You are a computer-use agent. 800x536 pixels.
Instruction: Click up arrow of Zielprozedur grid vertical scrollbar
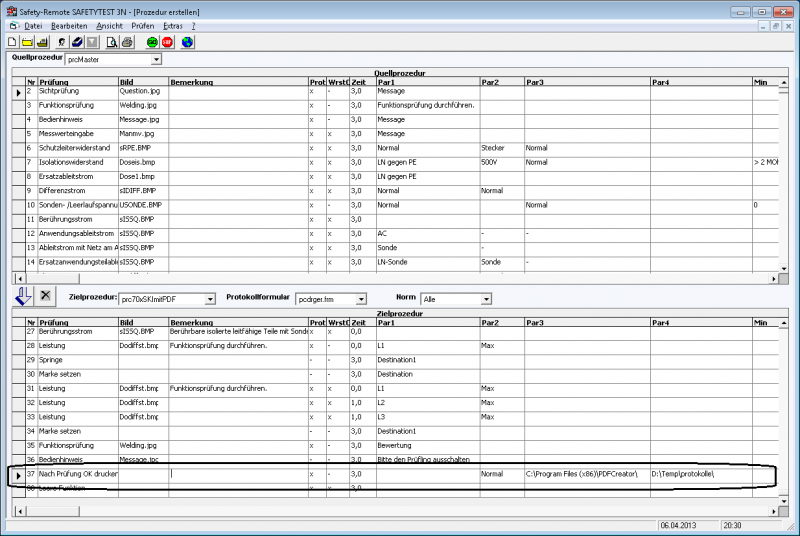tap(784, 323)
